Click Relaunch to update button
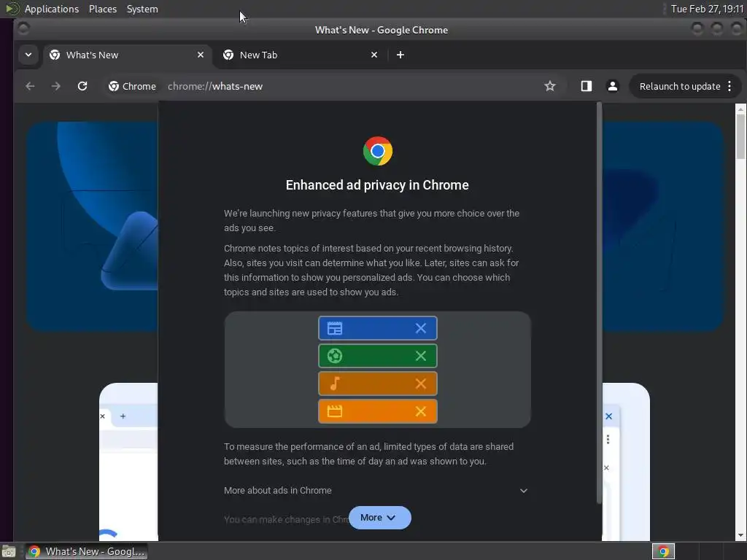 tap(680, 86)
